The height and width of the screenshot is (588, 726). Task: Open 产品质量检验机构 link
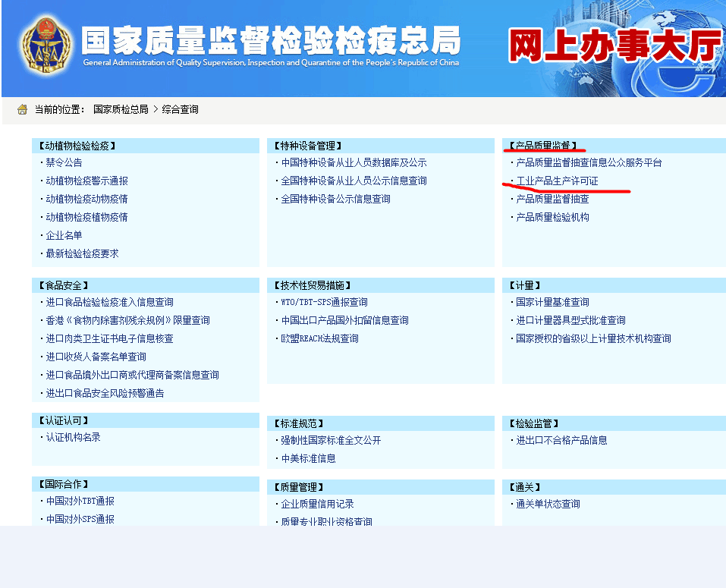(552, 217)
